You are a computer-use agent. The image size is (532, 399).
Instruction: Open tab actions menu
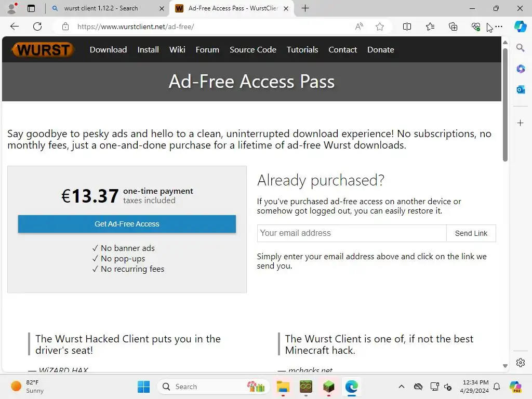pos(31,8)
